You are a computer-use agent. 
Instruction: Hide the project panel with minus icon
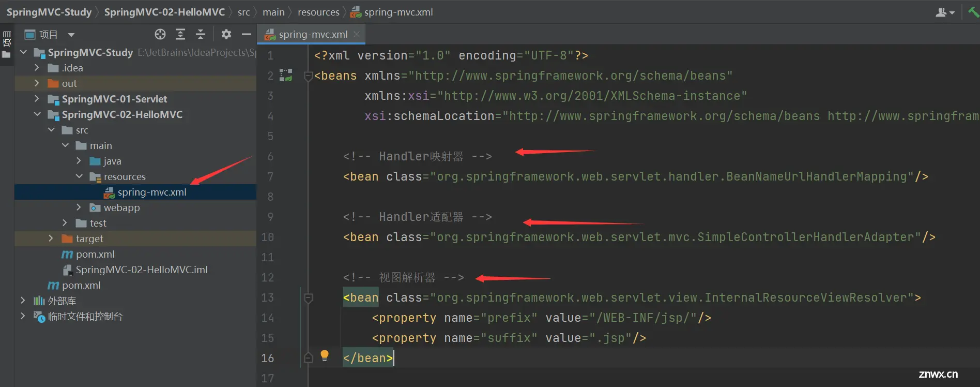click(x=247, y=34)
